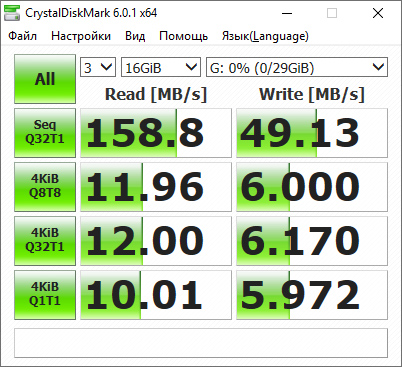Click the Read [MB/s] column header
Image resolution: width=402 pixels, height=367 pixels.
pos(156,94)
